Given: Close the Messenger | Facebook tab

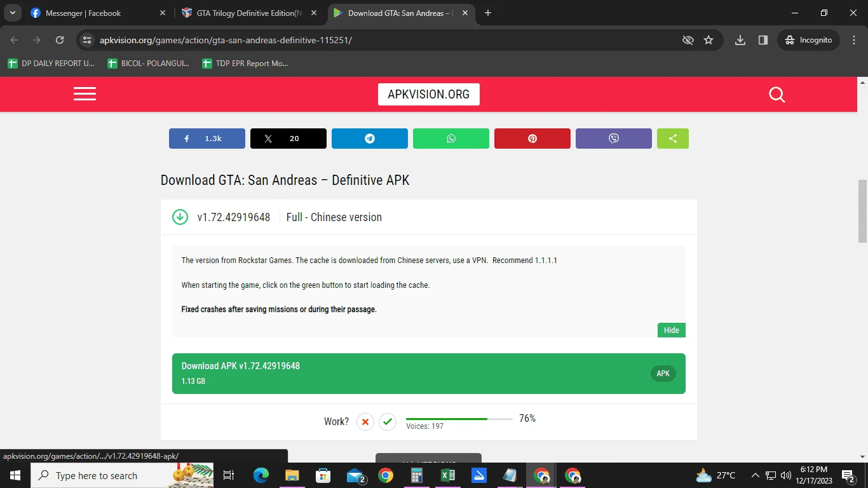Looking at the screenshot, I should (163, 13).
